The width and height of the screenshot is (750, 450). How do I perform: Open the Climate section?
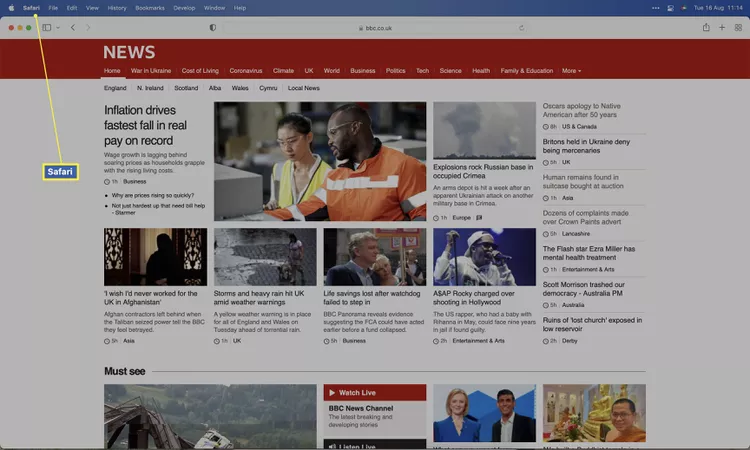tap(283, 71)
